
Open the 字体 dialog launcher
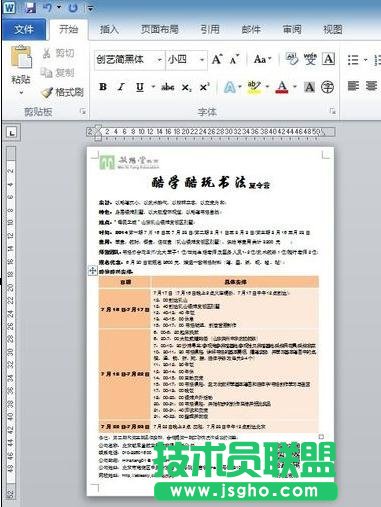(332, 111)
